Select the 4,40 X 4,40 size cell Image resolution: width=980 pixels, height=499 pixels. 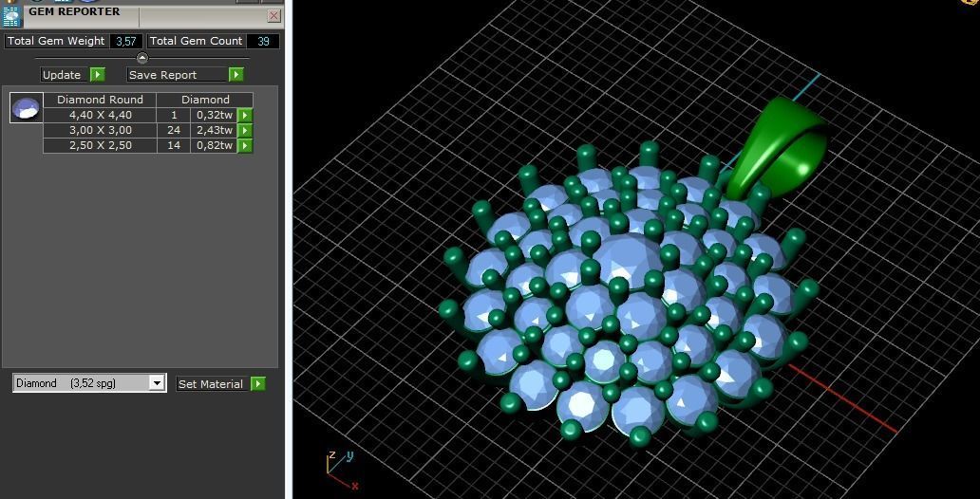[x=100, y=115]
